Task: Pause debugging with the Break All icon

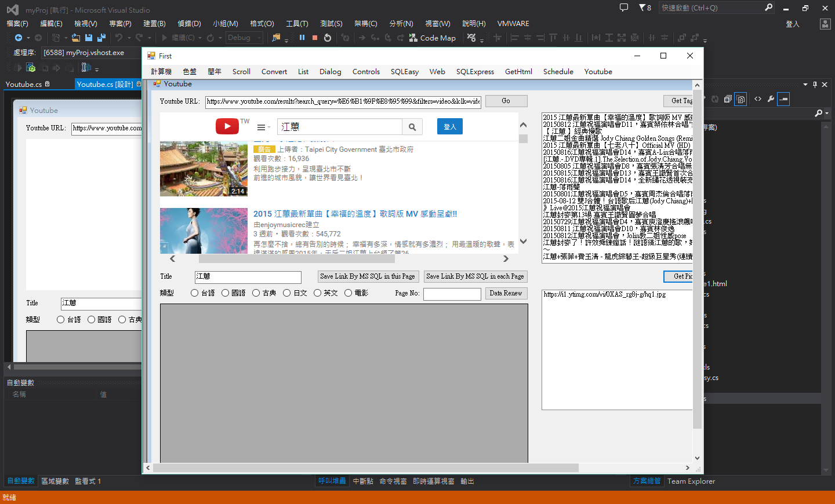Action: tap(302, 38)
